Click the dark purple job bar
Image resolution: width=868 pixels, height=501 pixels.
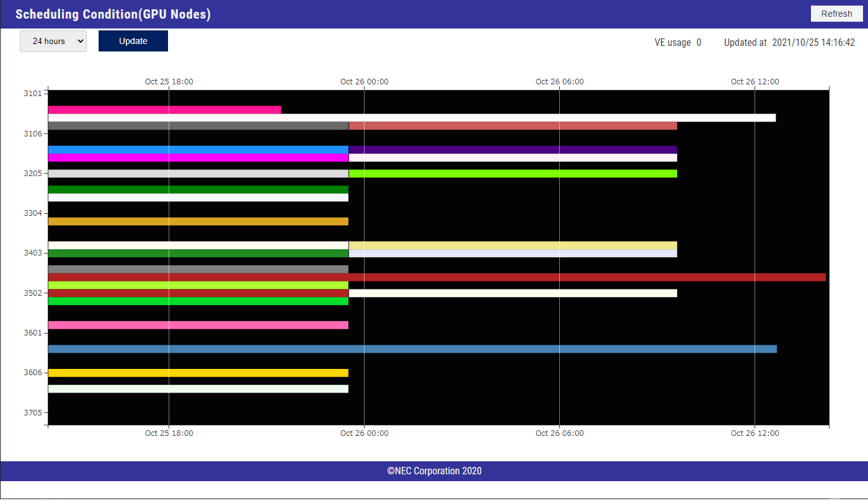click(x=513, y=149)
